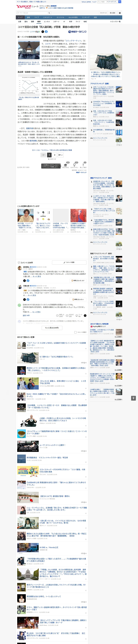Share 倉田雅弘 comment on Facebook
The image size is (138, 644).
point(28,281)
